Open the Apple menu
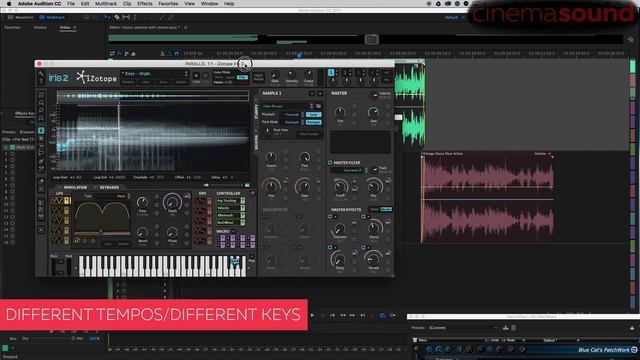This screenshot has width=640, height=360. (9, 4)
